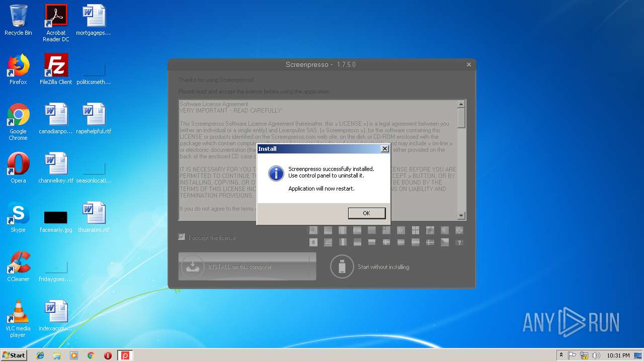Click the 10:31 PM taskbar clock
This screenshot has width=644, height=362.
pyautogui.click(x=618, y=355)
